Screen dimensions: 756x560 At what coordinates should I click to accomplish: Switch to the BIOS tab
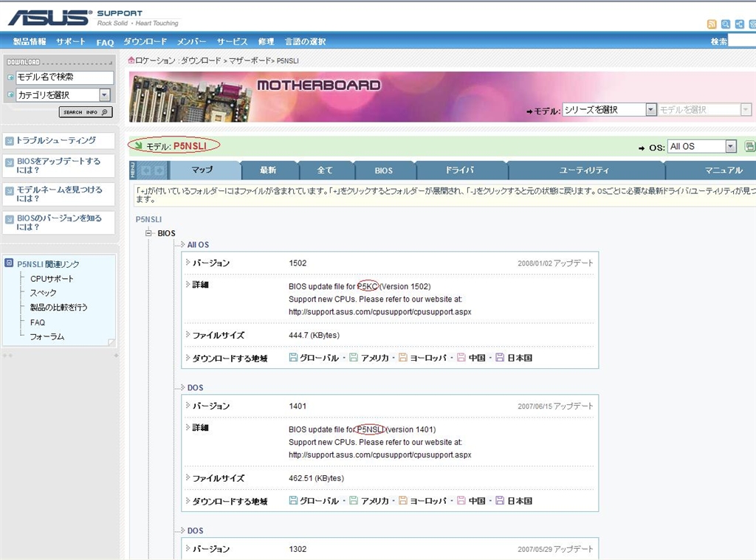click(x=384, y=170)
